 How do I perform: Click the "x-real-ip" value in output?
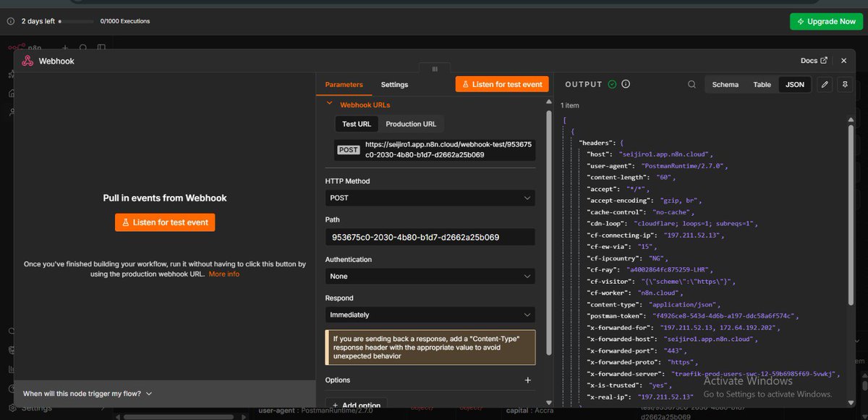665,397
